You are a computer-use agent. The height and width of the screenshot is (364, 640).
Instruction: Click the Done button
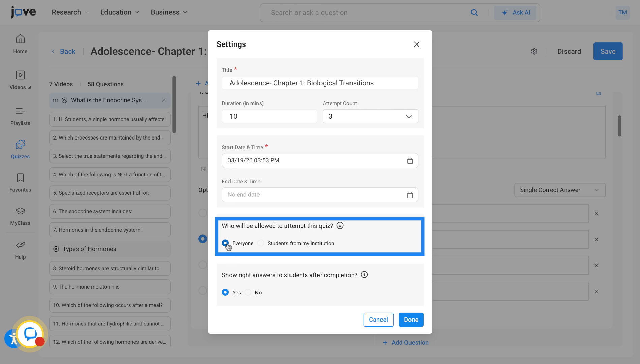411,320
